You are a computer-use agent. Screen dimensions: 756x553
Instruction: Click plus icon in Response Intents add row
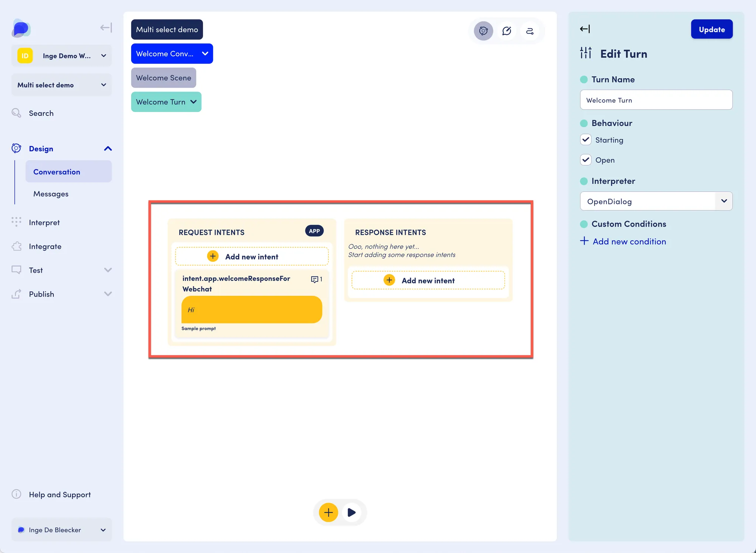[x=389, y=280]
